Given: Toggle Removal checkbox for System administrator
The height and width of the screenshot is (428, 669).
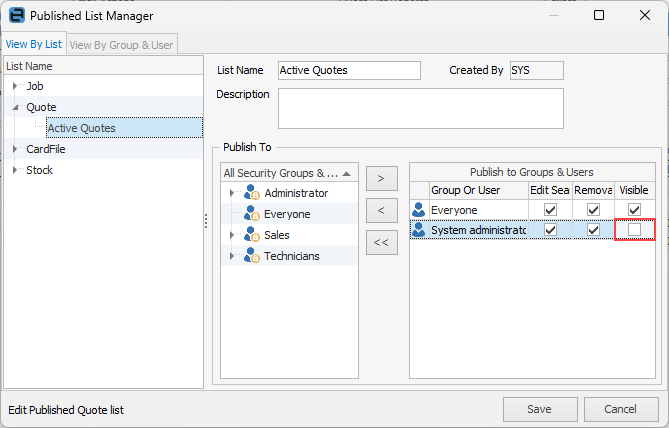Looking at the screenshot, I should pos(593,230).
